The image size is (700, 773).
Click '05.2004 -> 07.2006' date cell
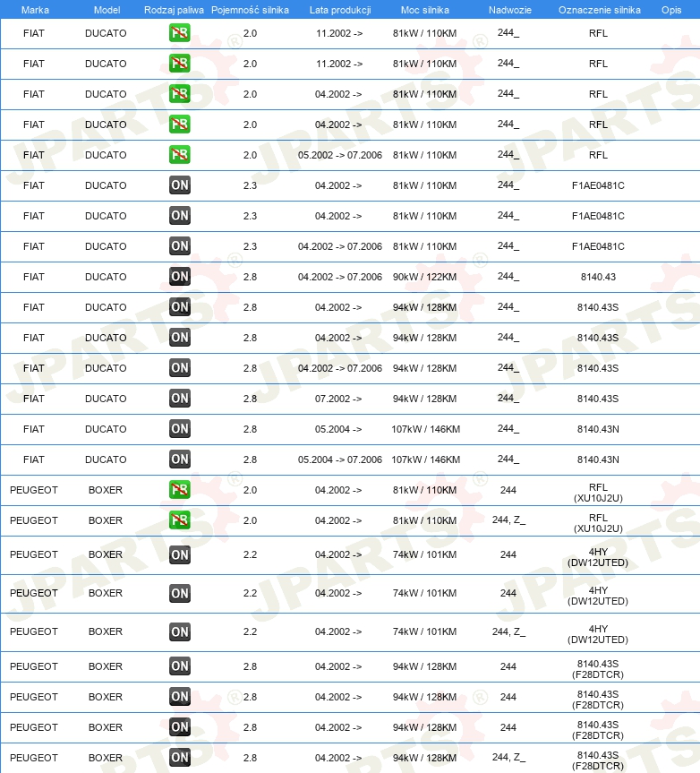(x=340, y=460)
